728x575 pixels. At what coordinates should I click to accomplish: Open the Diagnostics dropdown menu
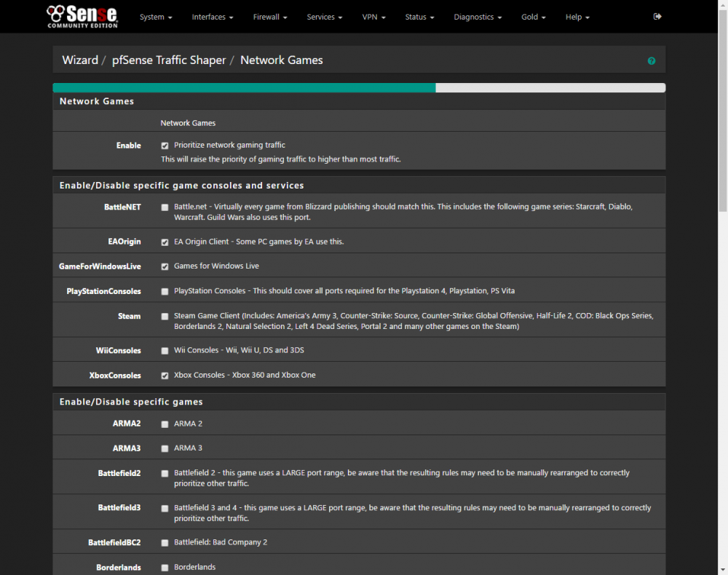click(x=478, y=17)
